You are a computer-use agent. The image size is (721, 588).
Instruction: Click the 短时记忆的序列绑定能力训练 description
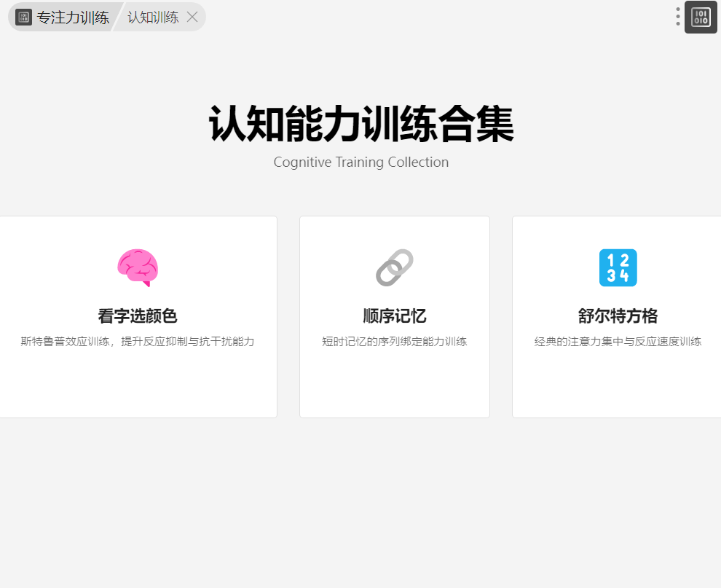[x=395, y=342]
